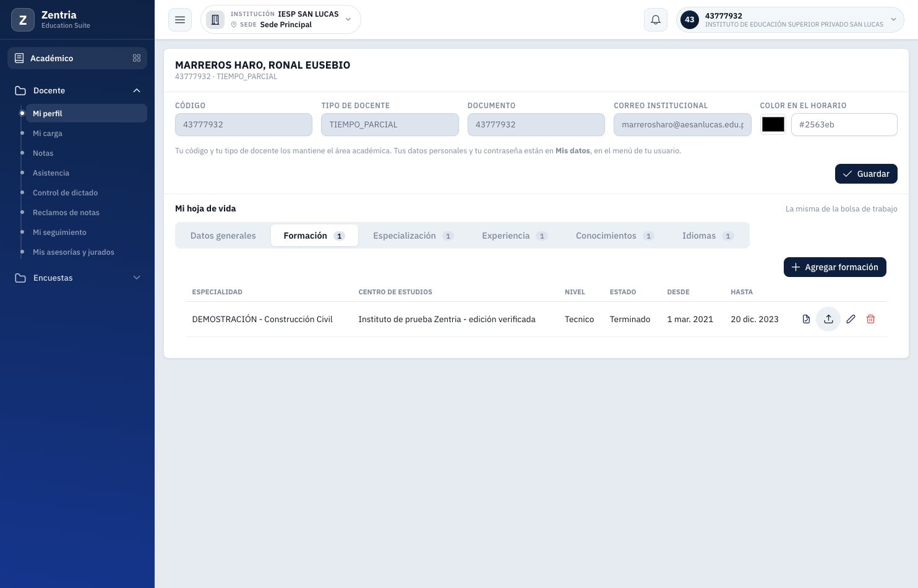Switch to the Datos generales tab

point(223,236)
